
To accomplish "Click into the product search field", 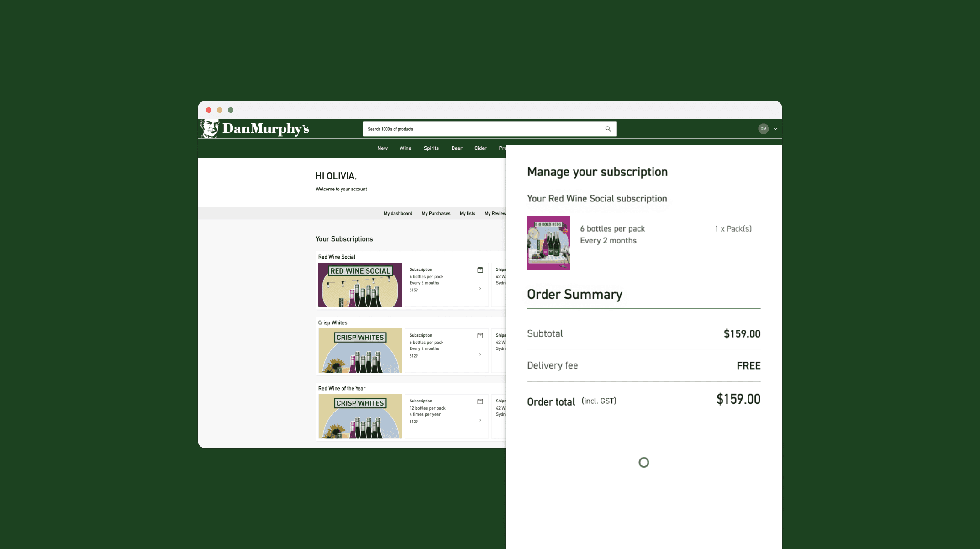I will tap(479, 129).
